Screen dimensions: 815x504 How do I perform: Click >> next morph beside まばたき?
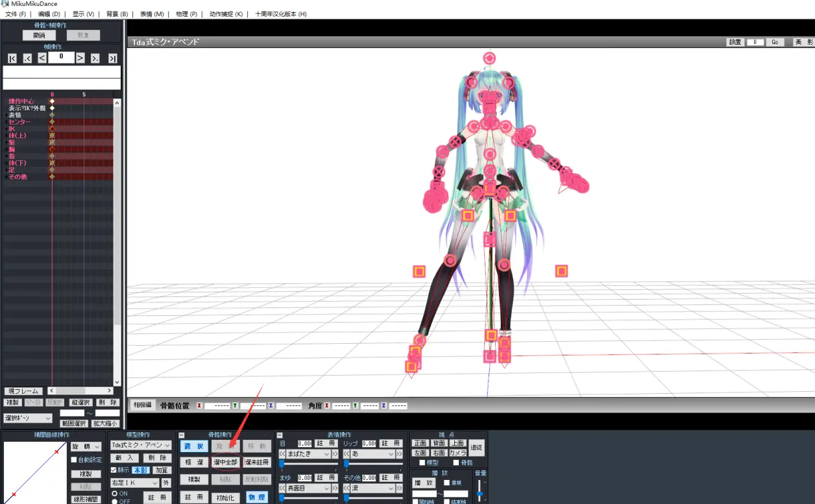point(335,454)
